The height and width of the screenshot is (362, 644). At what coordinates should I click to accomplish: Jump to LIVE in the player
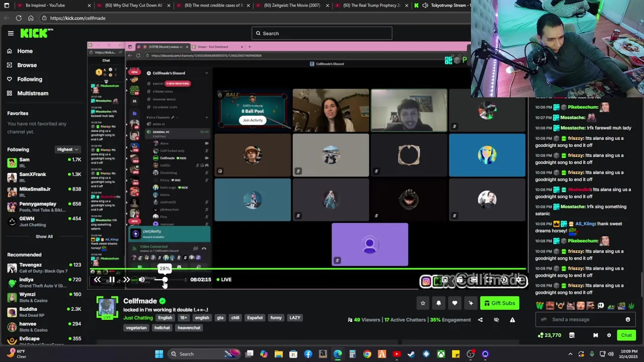(224, 280)
